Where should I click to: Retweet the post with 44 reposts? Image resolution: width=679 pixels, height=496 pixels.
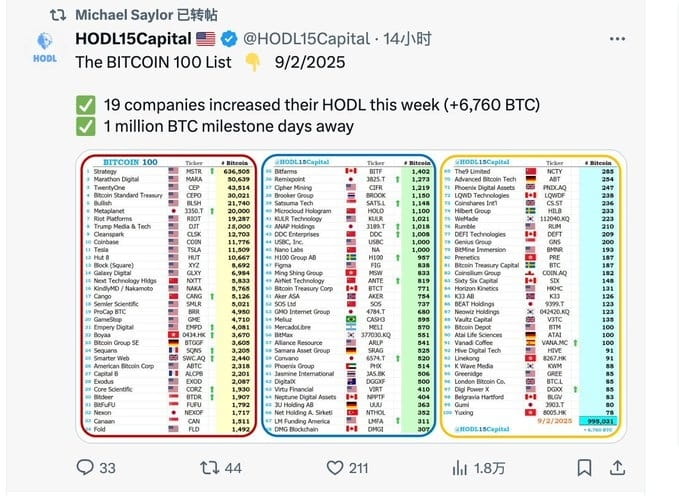(209, 468)
